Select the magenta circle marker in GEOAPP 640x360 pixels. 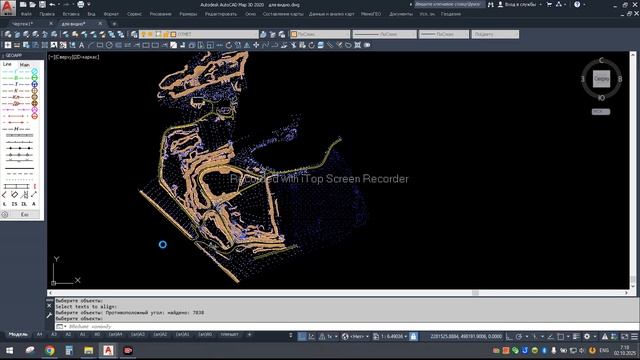35,110
